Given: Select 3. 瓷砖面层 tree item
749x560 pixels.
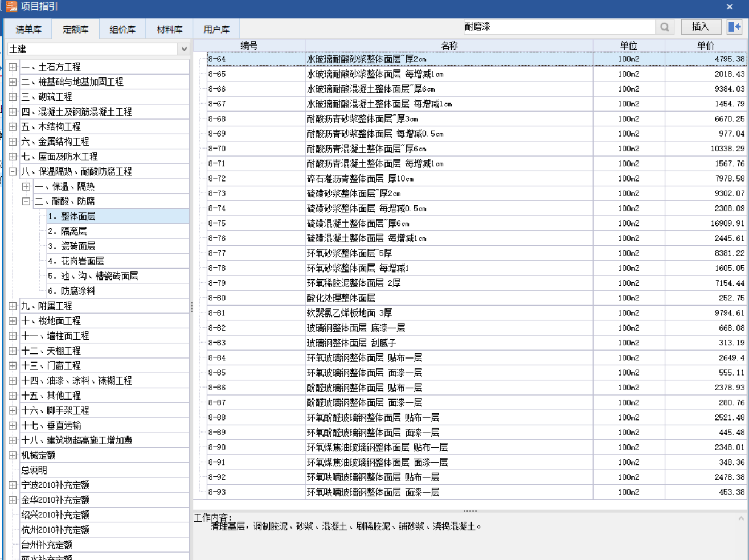Looking at the screenshot, I should click(117, 246).
